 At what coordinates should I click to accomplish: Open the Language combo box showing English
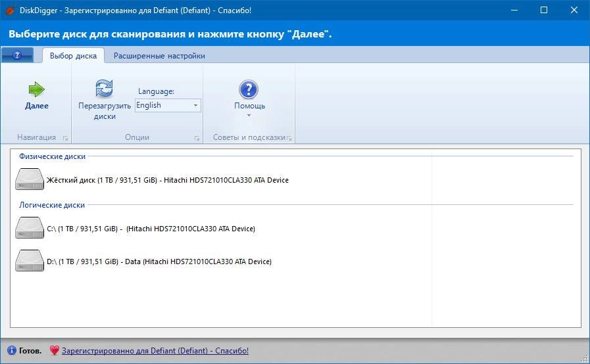(x=168, y=105)
